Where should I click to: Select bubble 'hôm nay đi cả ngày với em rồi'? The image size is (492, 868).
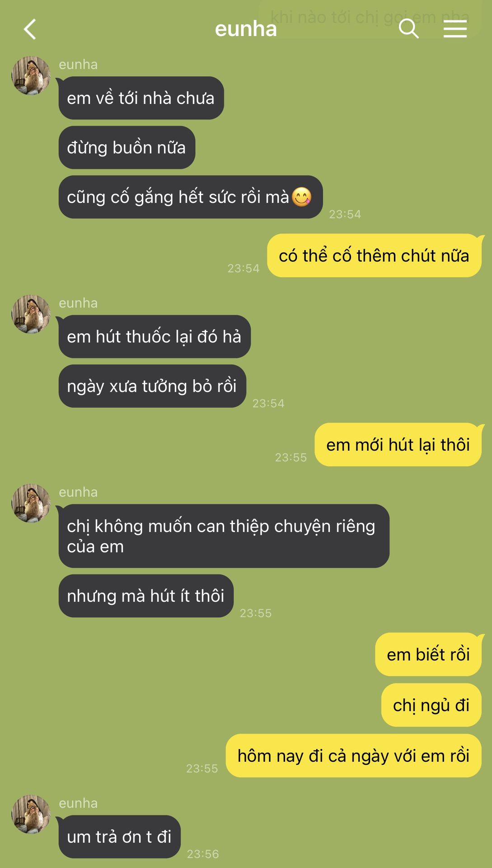[x=354, y=755]
